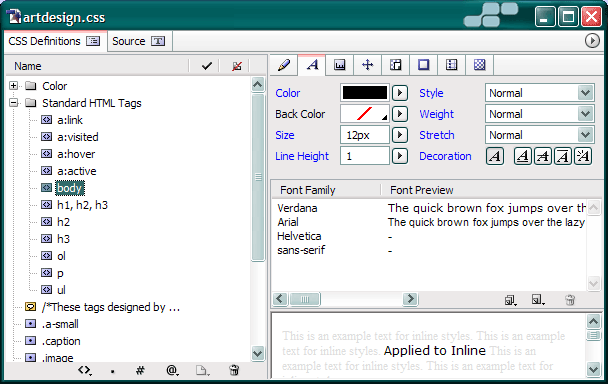Screen dimensions: 608x384
Task: Toggle overline text decoration
Action: click(563, 156)
